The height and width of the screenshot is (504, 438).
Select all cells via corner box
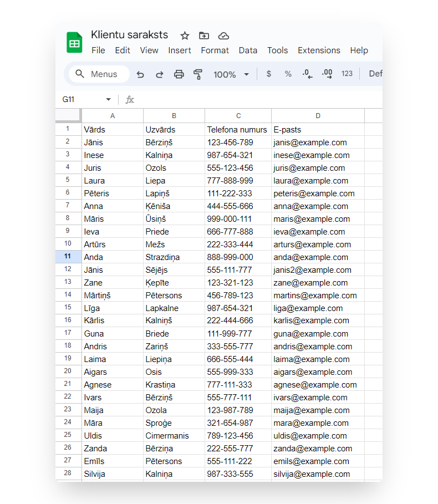click(68, 115)
